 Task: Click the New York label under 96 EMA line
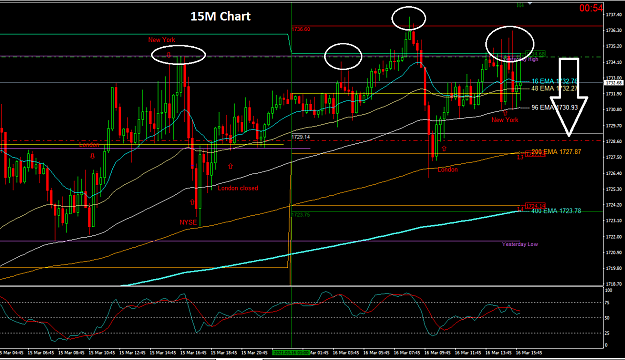[505, 120]
